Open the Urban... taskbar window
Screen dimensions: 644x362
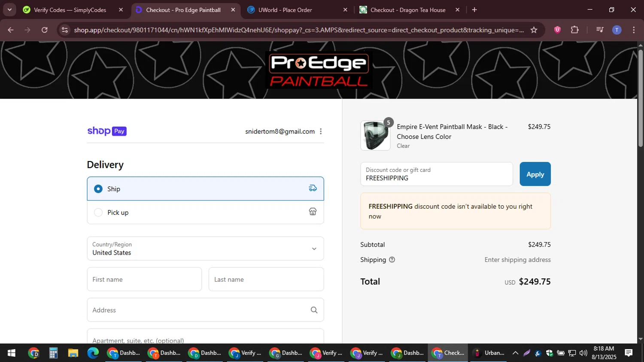tap(488, 353)
